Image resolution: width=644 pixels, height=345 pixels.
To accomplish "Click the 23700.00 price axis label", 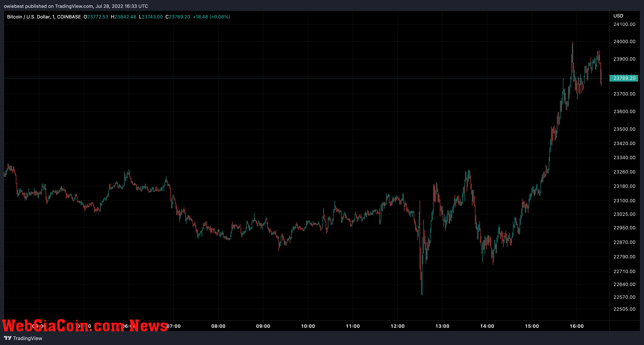I will (x=624, y=94).
